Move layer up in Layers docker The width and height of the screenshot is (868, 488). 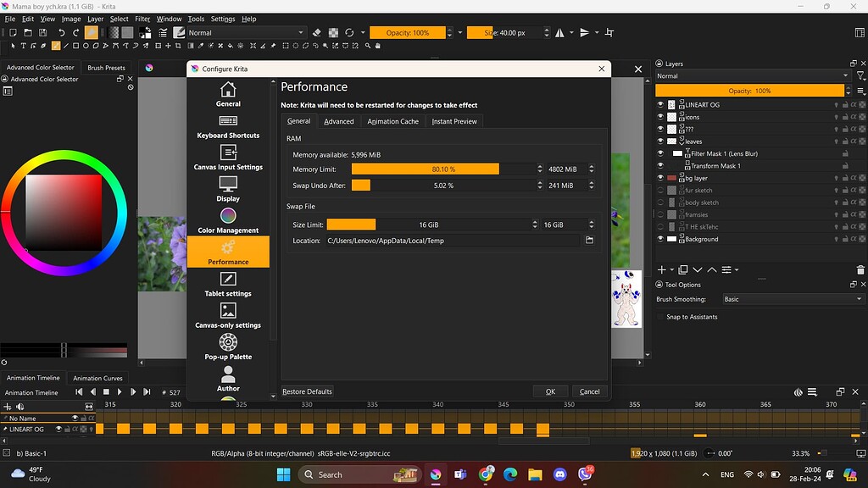click(712, 270)
